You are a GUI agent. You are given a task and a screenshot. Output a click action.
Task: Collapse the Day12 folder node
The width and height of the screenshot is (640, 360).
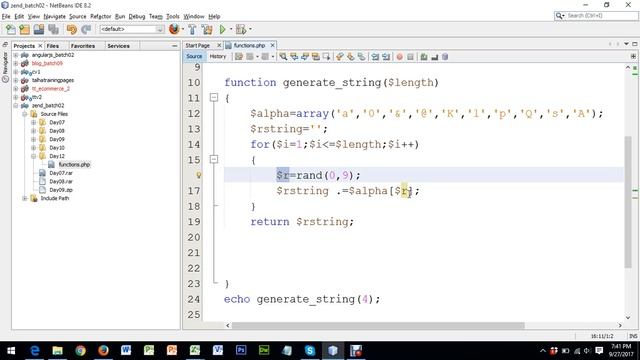[x=34, y=156]
